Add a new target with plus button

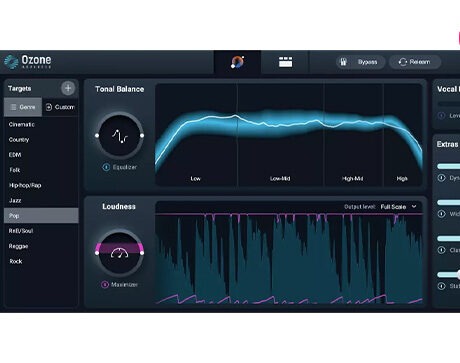pyautogui.click(x=68, y=88)
